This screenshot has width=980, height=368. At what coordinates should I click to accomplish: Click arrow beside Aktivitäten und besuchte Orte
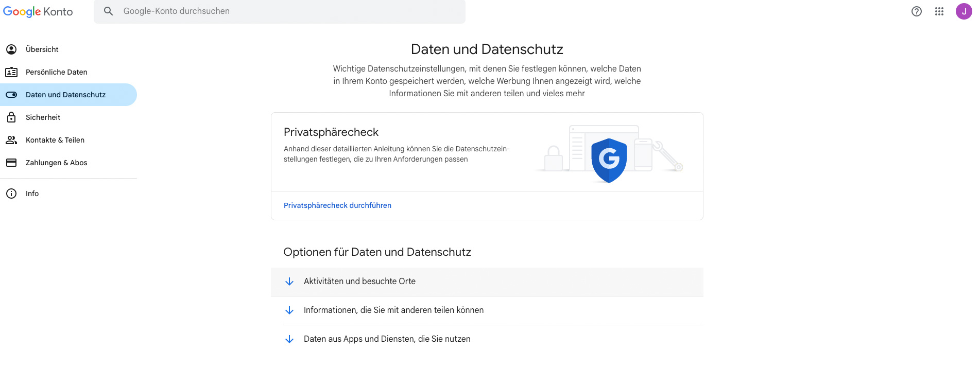(x=289, y=282)
